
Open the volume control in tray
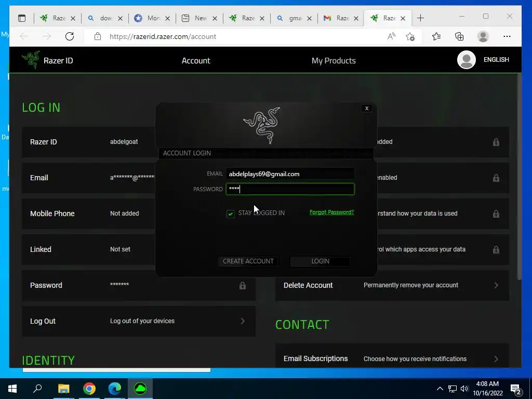click(464, 389)
